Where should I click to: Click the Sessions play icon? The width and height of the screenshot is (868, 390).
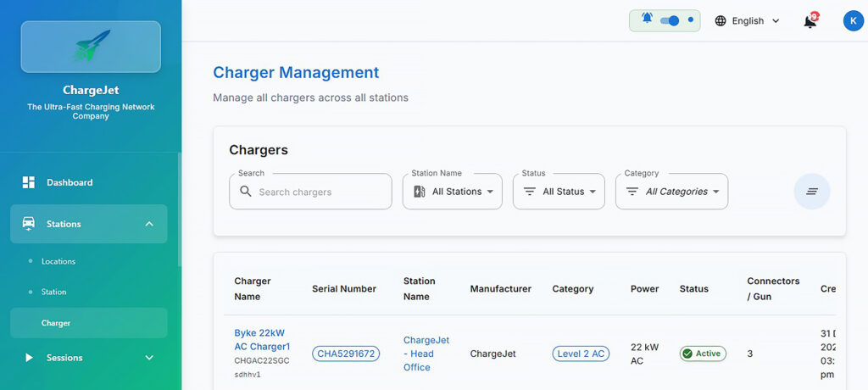point(29,358)
